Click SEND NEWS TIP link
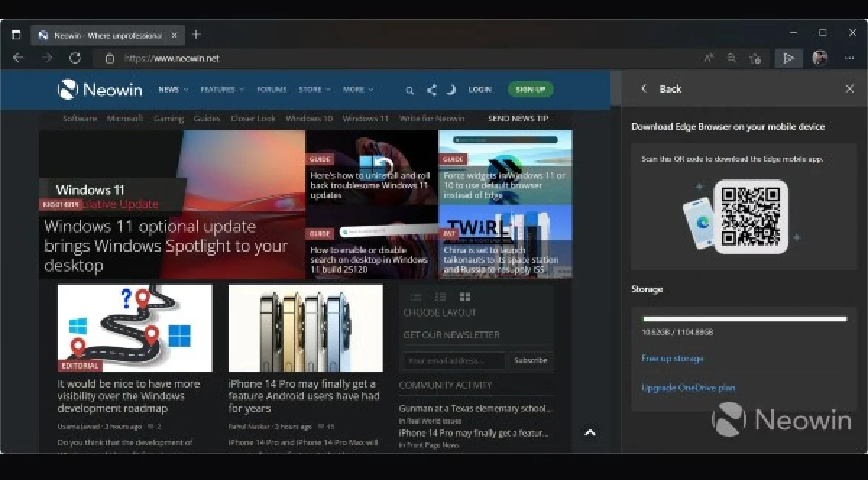868x488 pixels. coord(518,119)
